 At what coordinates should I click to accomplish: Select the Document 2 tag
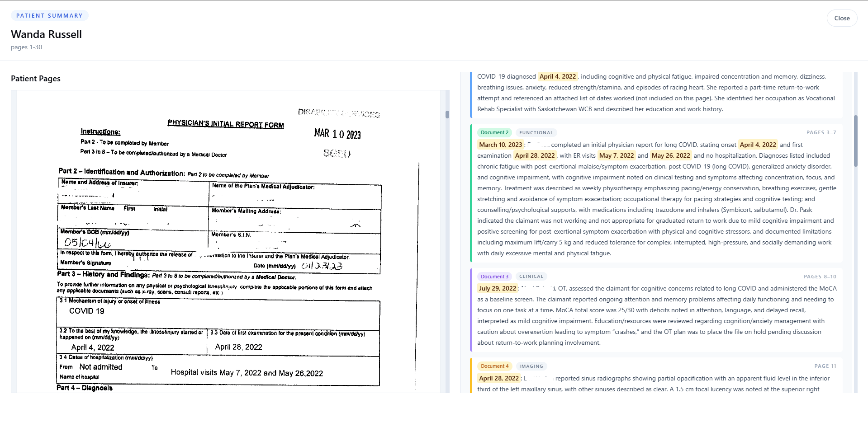494,132
